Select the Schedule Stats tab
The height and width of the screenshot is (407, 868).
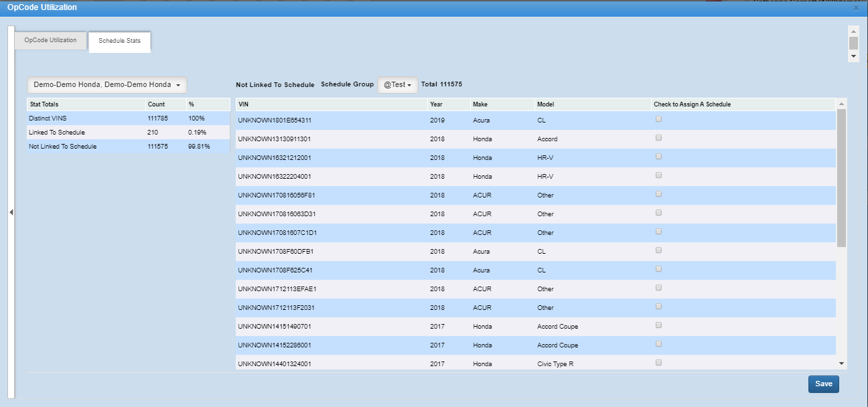(119, 41)
